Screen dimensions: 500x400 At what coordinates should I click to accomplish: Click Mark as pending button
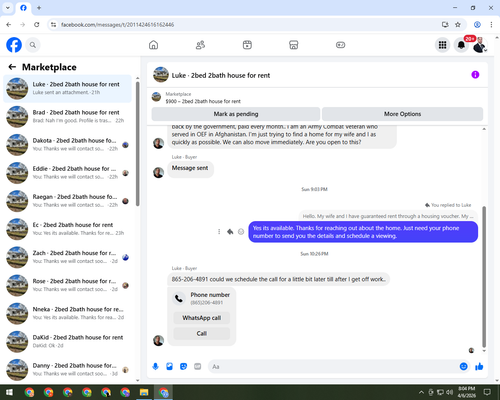(x=236, y=114)
